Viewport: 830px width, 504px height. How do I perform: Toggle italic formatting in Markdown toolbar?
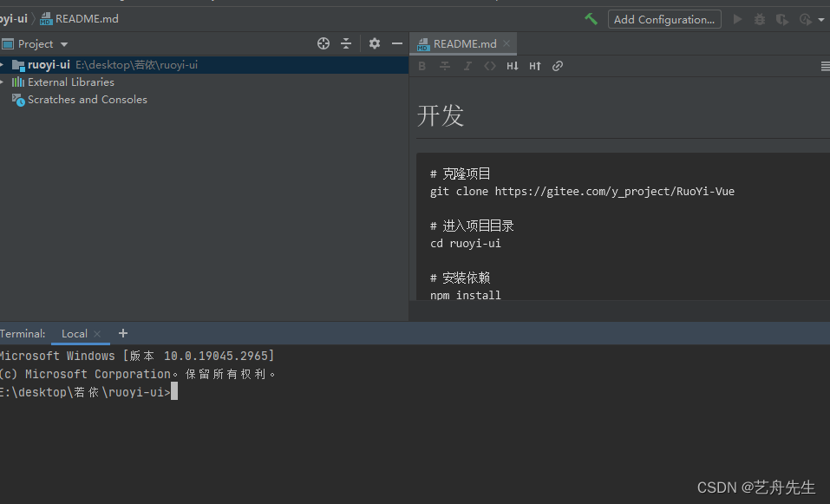[x=467, y=65]
